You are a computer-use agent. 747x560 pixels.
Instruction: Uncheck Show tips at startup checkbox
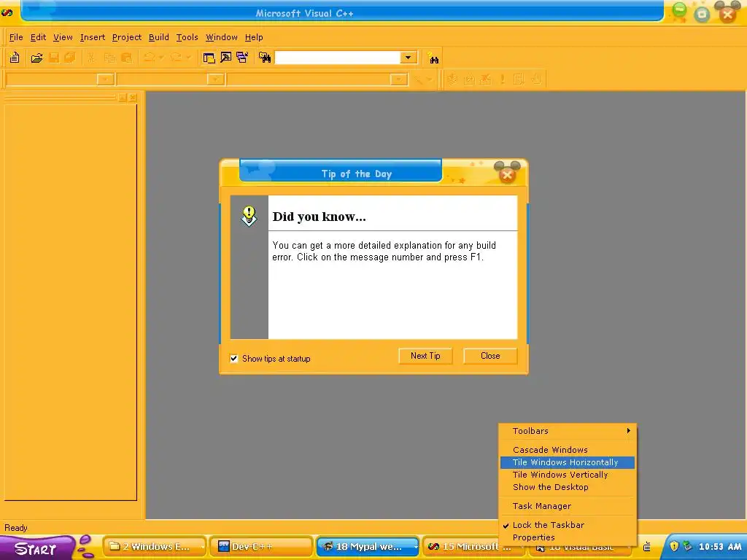tap(234, 359)
